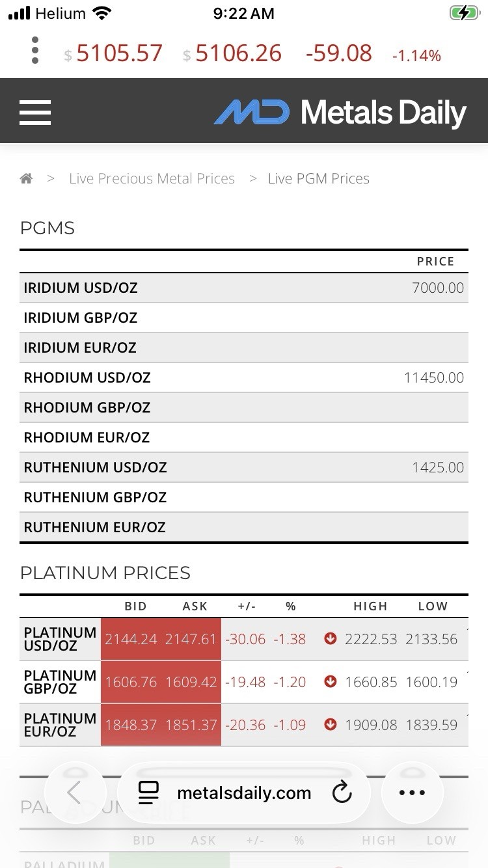The height and width of the screenshot is (868, 488).
Task: Click the Metals Daily logo
Action: click(340, 113)
